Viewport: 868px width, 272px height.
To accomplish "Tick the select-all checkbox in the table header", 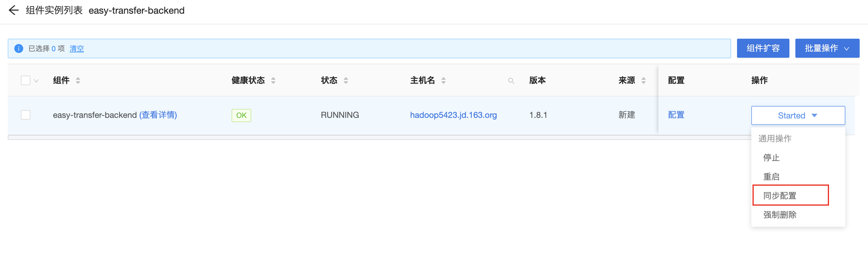I will [x=26, y=81].
